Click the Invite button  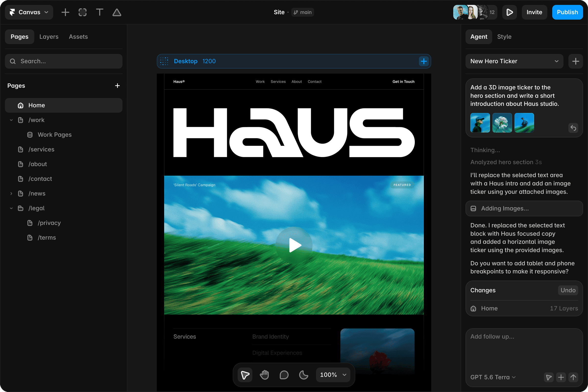(534, 12)
